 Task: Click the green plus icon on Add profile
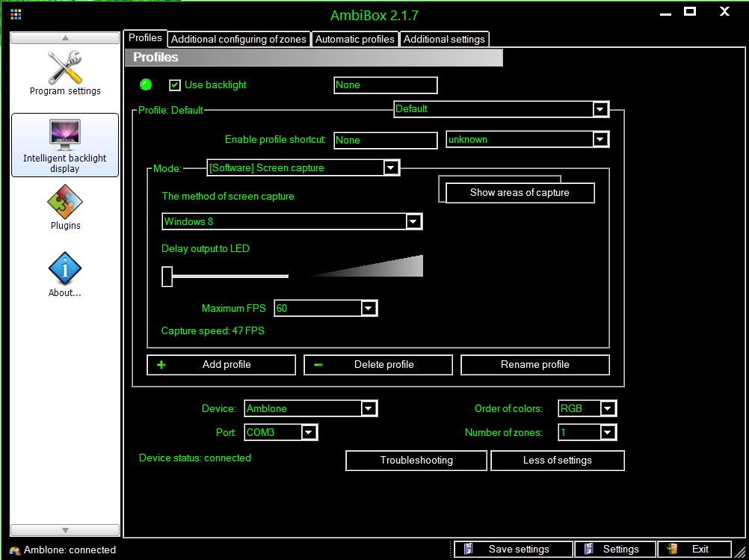coord(161,365)
